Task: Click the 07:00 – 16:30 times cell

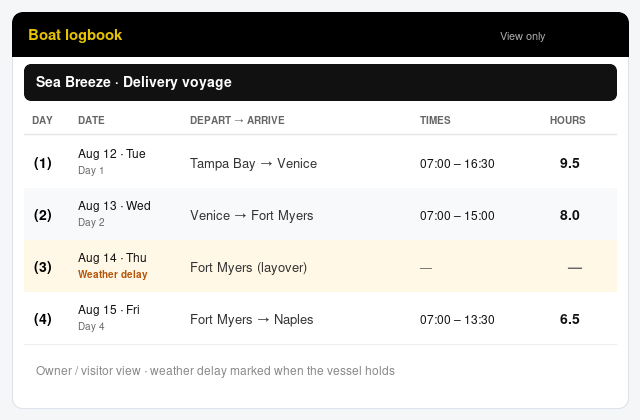Action: (x=457, y=164)
